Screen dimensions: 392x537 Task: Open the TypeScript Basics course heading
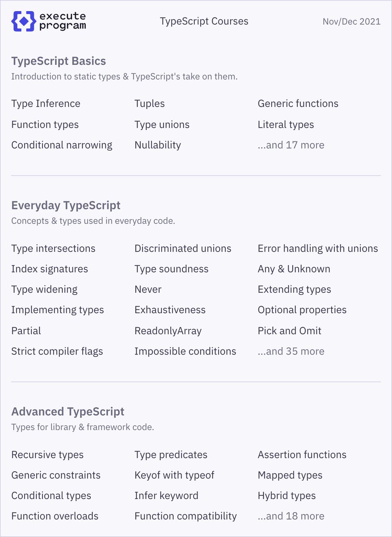pyautogui.click(x=59, y=61)
